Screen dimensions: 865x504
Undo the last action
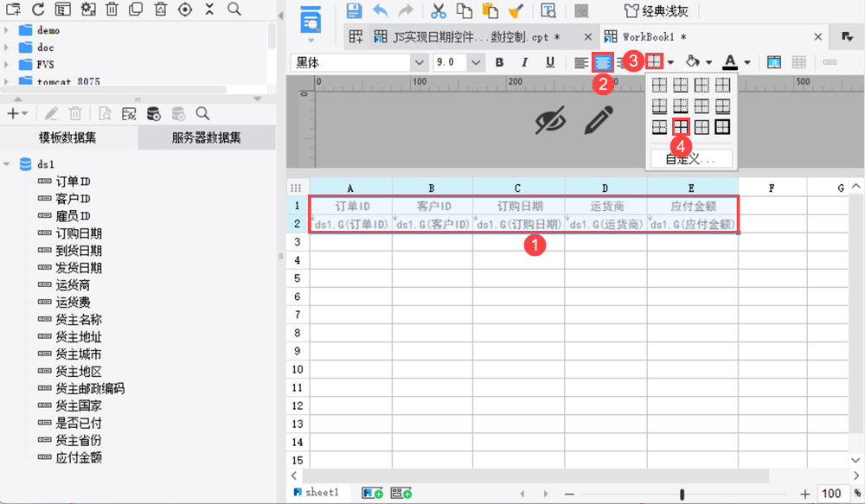[x=380, y=10]
